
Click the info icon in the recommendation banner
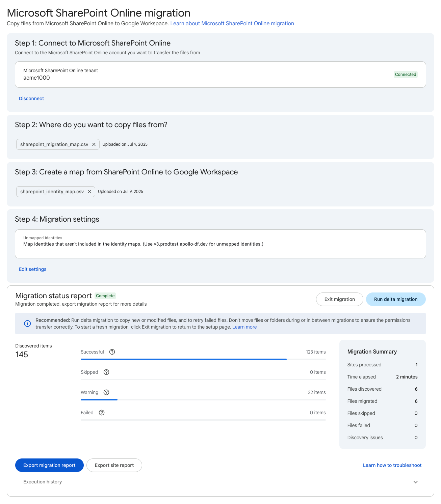pyautogui.click(x=27, y=324)
